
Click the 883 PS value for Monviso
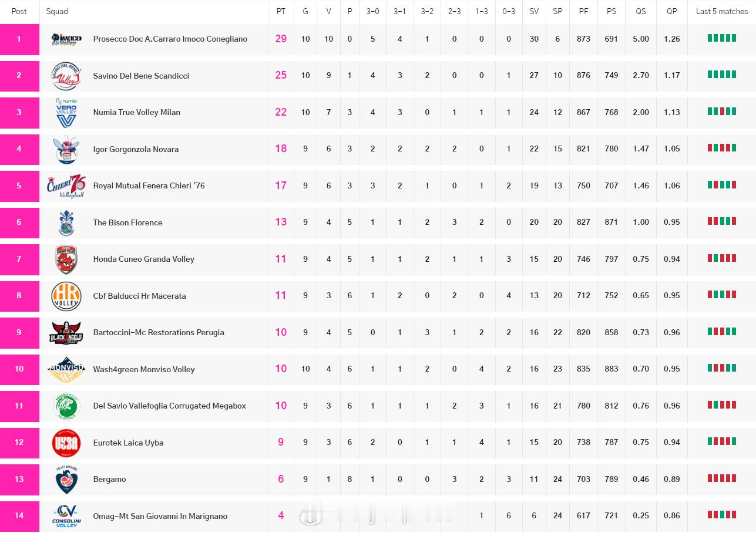point(611,369)
